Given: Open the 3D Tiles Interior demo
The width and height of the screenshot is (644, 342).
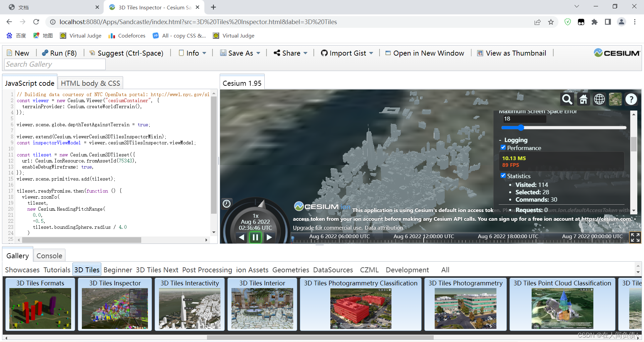Looking at the screenshot, I should click(x=262, y=304).
